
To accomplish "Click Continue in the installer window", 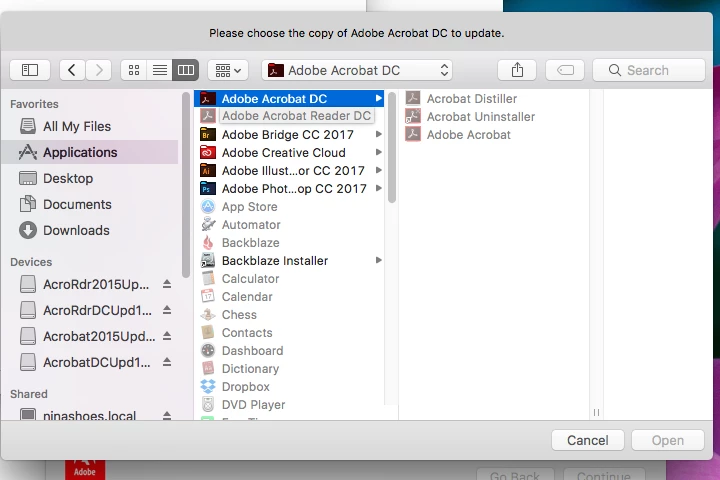I will 604,474.
